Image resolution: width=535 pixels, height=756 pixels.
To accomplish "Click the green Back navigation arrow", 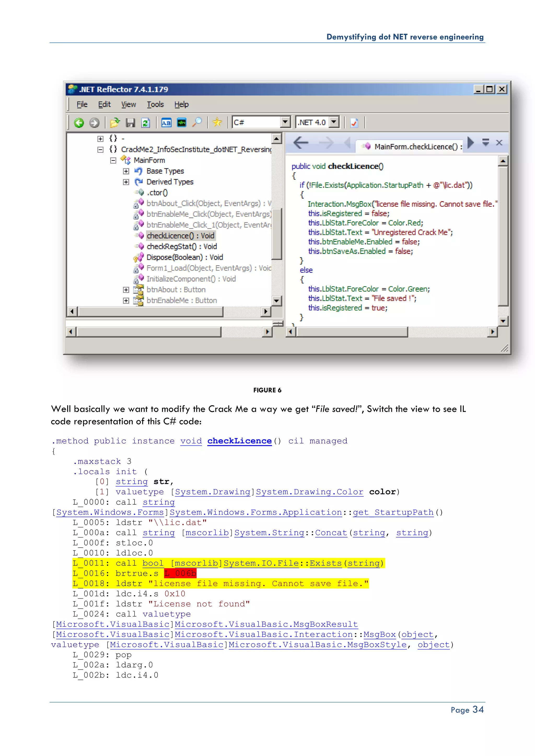I will tap(79, 123).
